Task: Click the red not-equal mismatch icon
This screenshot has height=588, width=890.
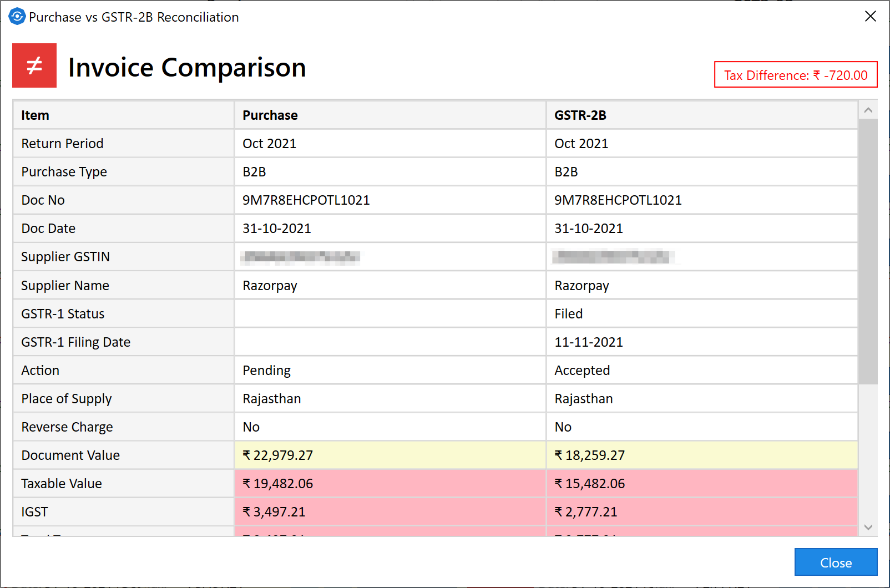Action: [34, 65]
